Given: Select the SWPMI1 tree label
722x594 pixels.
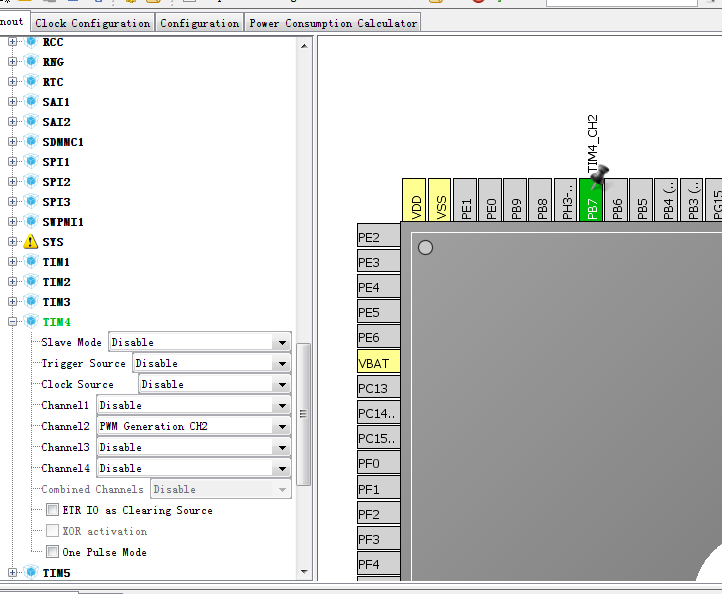Looking at the screenshot, I should point(63,222).
